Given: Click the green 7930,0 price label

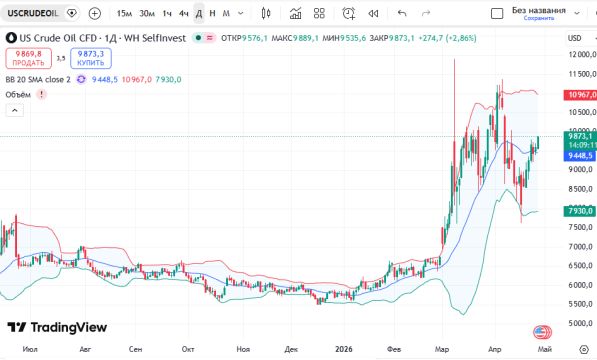Looking at the screenshot, I should click(580, 211).
